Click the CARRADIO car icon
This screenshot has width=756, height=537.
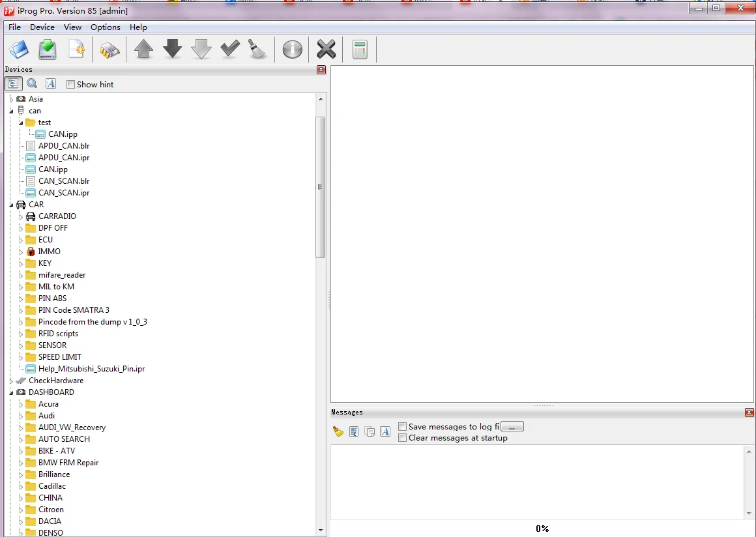(31, 216)
